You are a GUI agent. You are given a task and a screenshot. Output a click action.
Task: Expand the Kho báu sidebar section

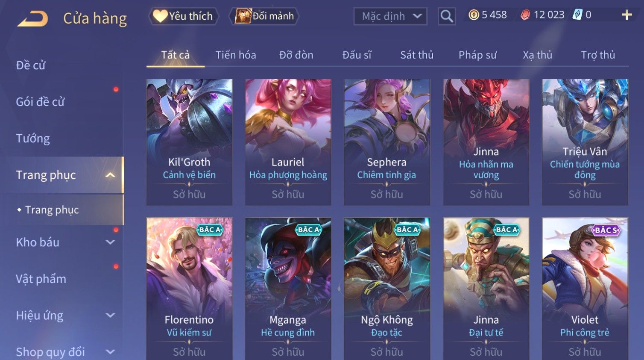[110, 242]
